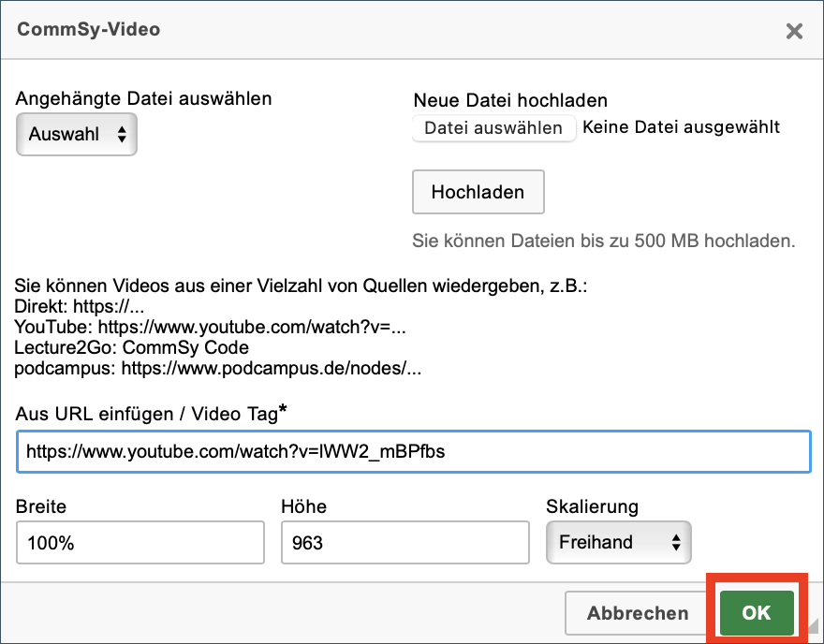Click the Angehängte Datei auswählen label
The height and width of the screenshot is (644, 824).
click(143, 98)
